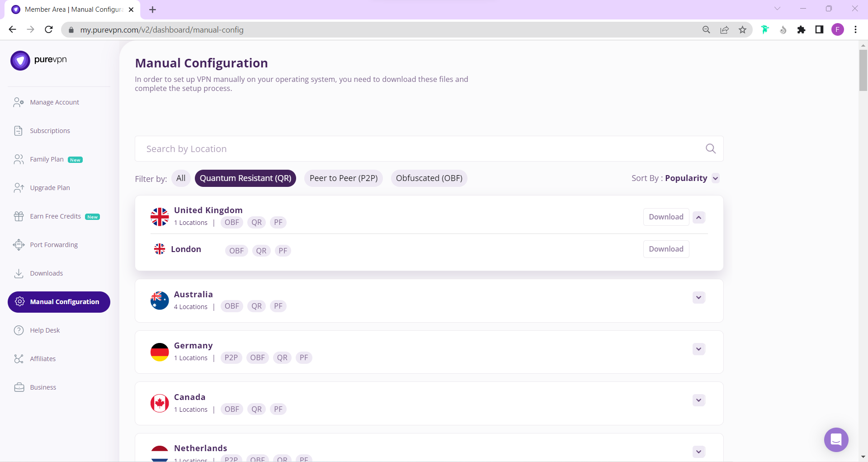Select Manual Configuration in sidebar

pyautogui.click(x=59, y=302)
